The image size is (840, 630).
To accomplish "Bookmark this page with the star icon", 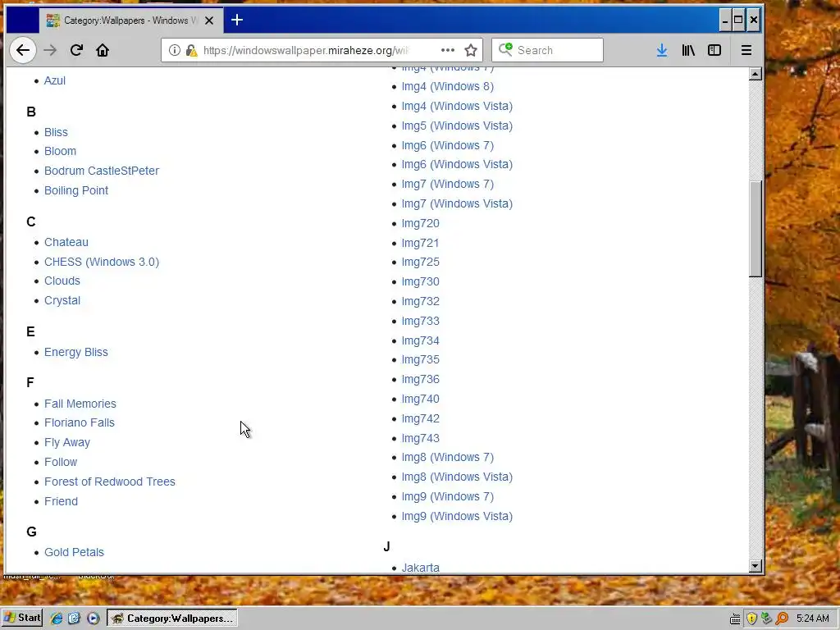I will click(471, 50).
